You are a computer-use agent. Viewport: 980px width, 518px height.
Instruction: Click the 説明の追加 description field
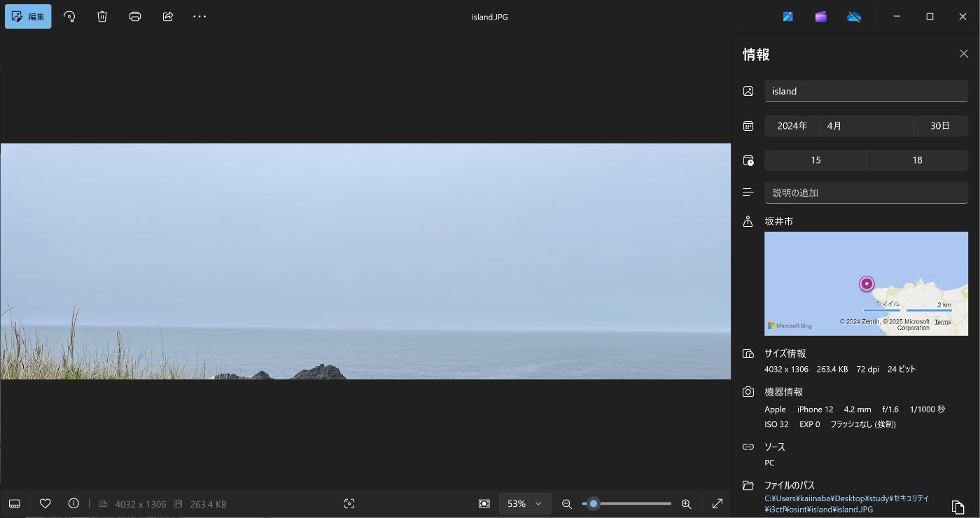click(x=866, y=192)
